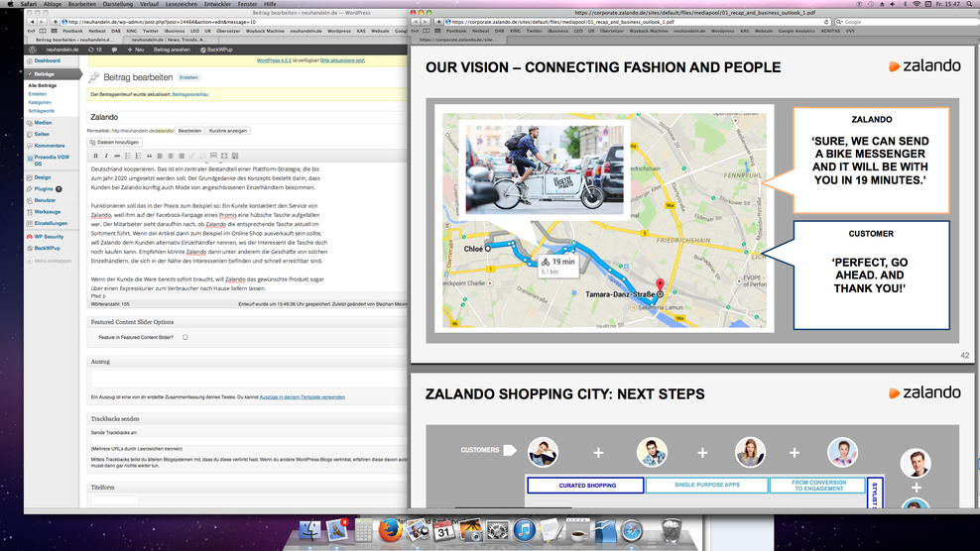Insert numbered list in post editor

(x=138, y=156)
